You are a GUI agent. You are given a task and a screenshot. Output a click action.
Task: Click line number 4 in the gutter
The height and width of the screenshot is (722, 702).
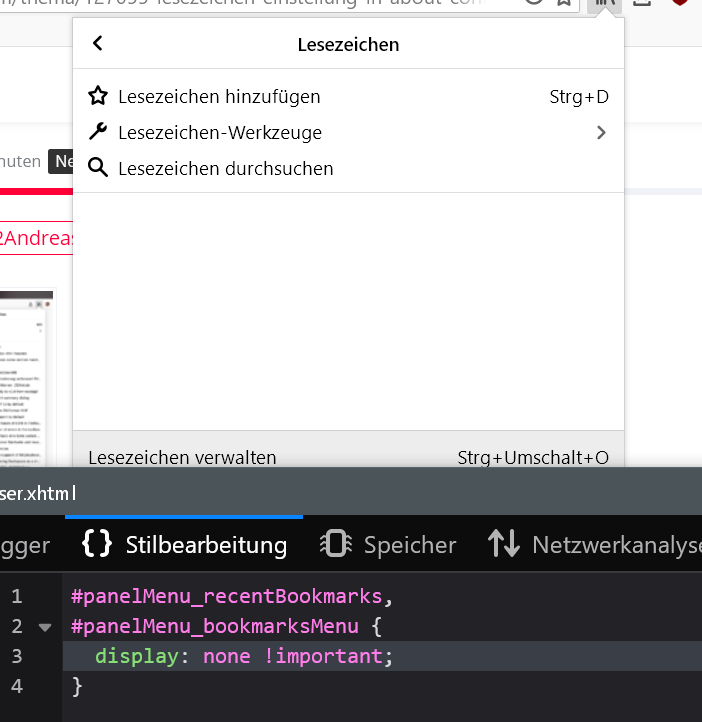coord(17,687)
